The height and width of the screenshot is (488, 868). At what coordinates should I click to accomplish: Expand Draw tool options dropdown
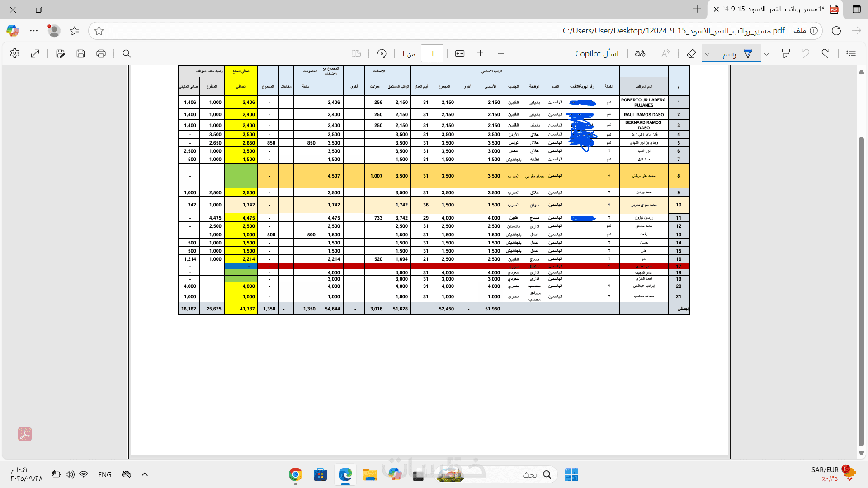pyautogui.click(x=708, y=54)
